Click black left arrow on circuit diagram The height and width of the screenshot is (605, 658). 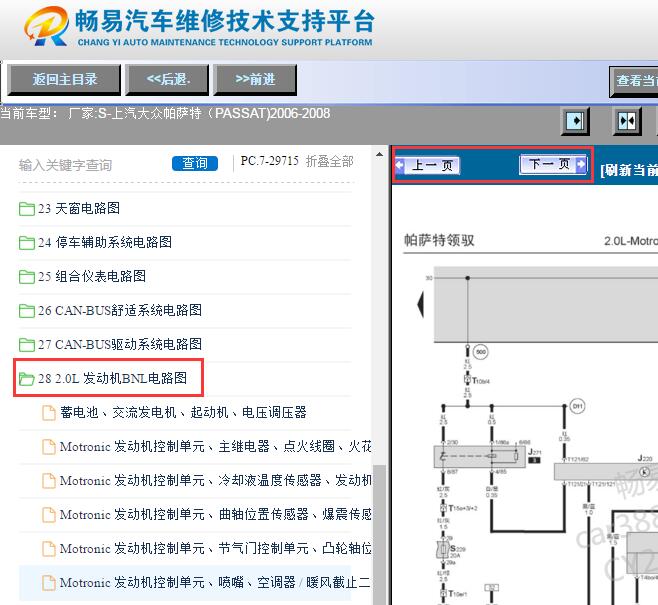pyautogui.click(x=420, y=305)
